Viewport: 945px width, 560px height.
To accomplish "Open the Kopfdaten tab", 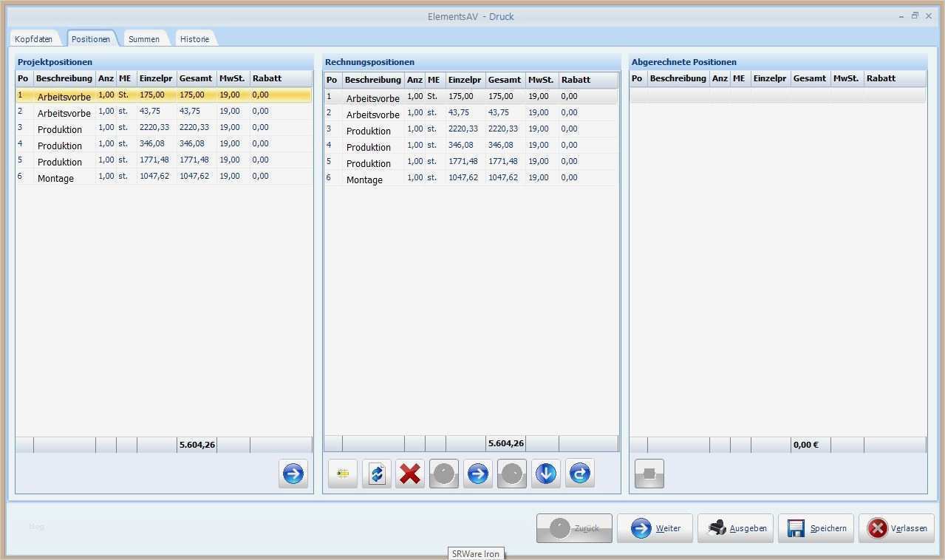I will pos(34,38).
